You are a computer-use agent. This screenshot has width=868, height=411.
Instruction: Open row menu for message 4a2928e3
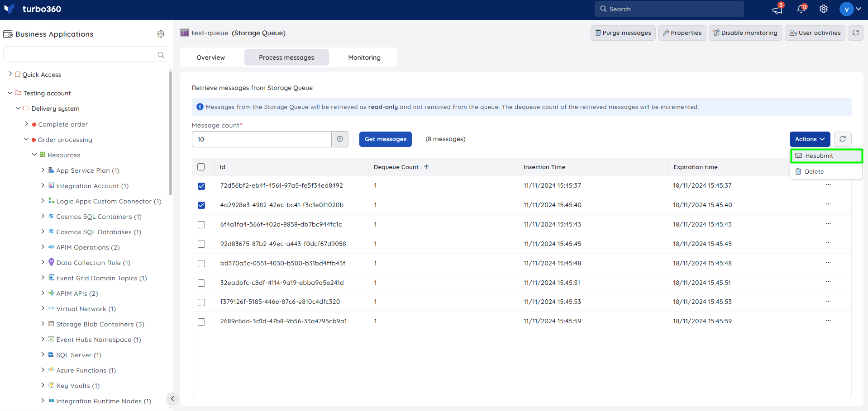828,204
